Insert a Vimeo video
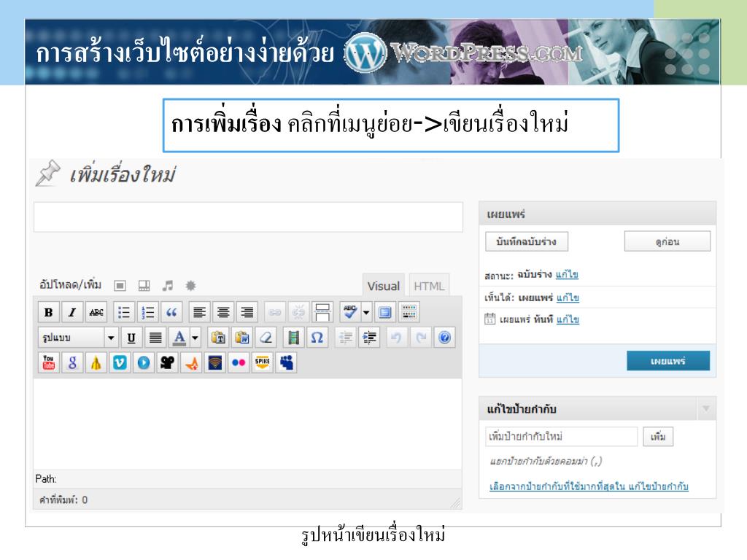Screen dimensions: 747x560 (x=120, y=363)
